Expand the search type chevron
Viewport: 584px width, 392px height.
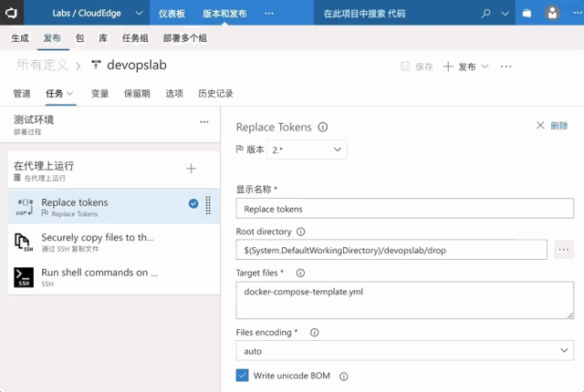(505, 14)
